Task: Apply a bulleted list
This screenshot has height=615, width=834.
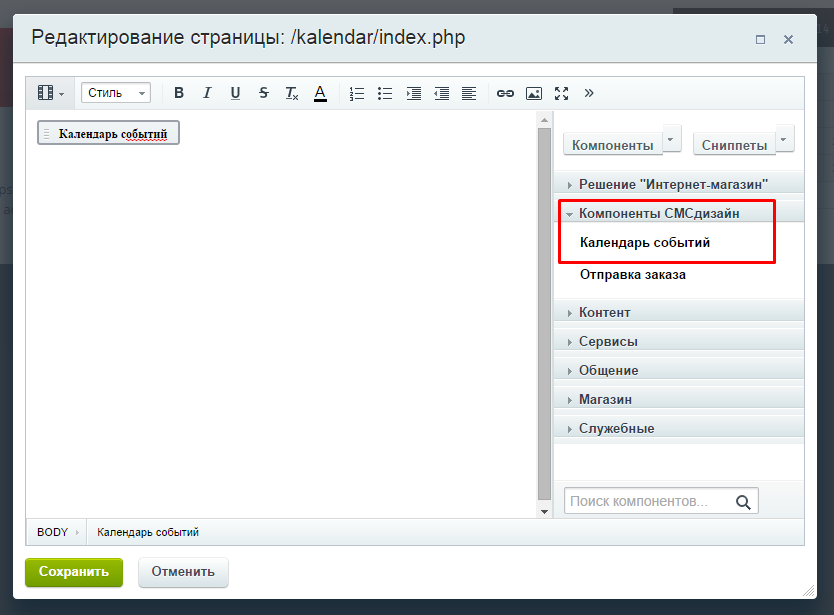Action: [384, 92]
